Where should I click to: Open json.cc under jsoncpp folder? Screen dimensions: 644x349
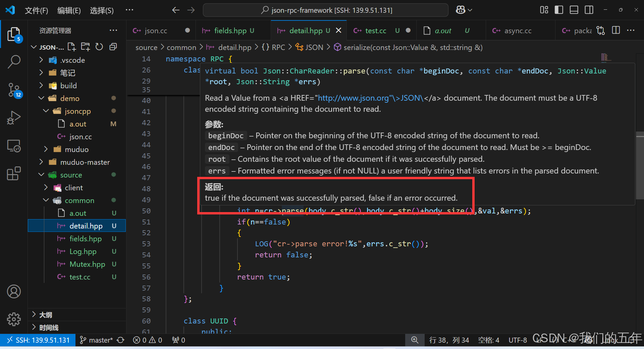(x=76, y=137)
